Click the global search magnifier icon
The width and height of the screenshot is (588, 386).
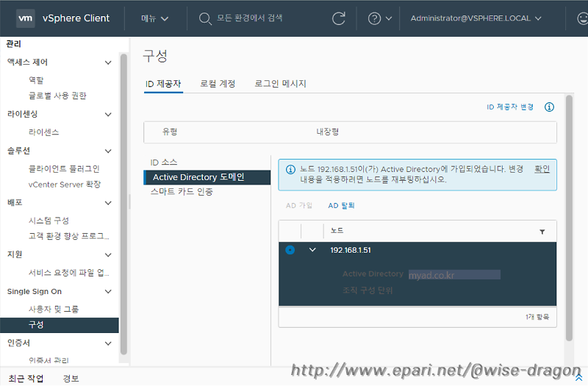coord(205,18)
